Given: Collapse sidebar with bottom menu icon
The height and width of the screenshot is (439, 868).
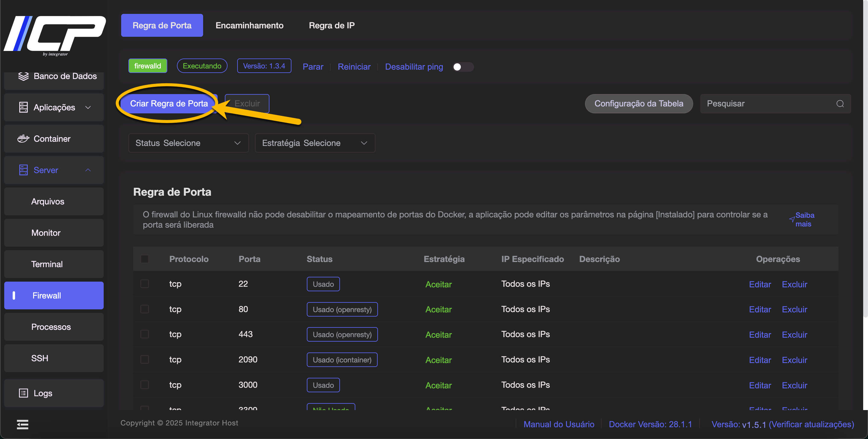Looking at the screenshot, I should (23, 424).
